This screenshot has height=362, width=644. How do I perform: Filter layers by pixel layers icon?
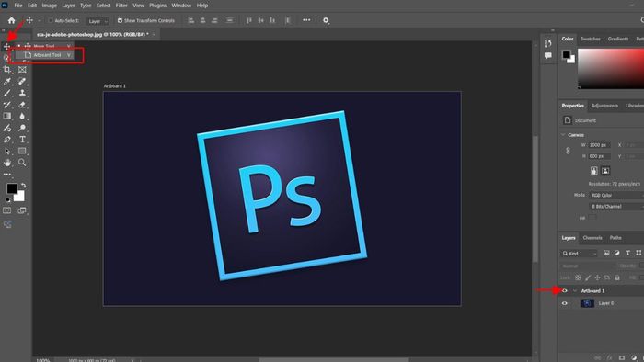point(606,253)
